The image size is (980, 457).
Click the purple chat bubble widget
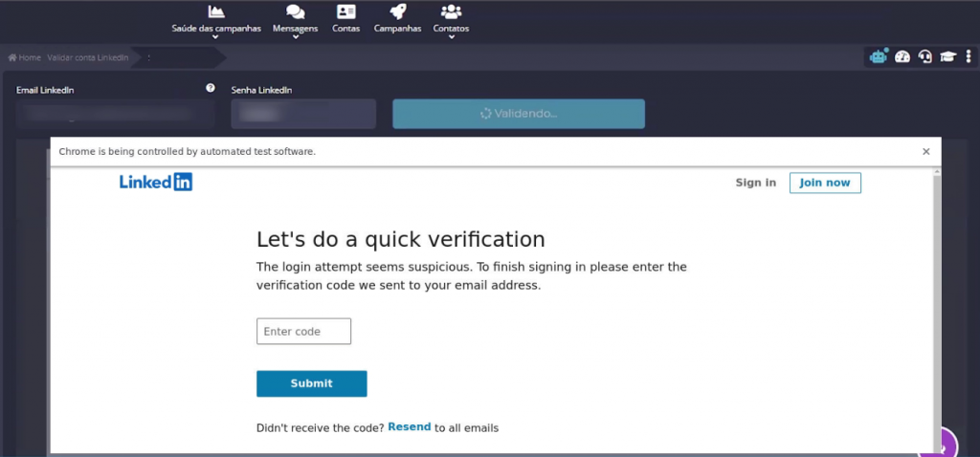click(941, 445)
